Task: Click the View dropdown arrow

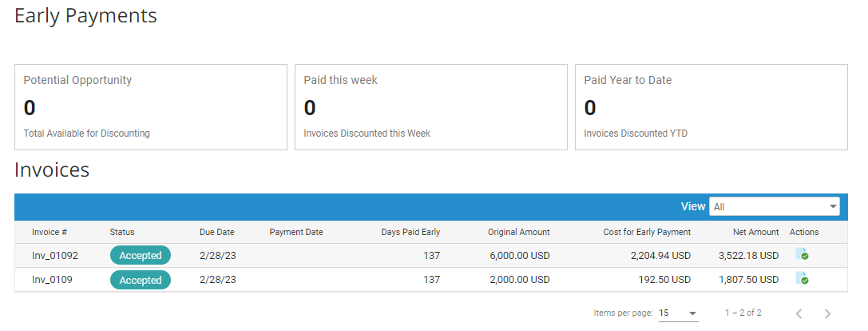Action: (834, 206)
